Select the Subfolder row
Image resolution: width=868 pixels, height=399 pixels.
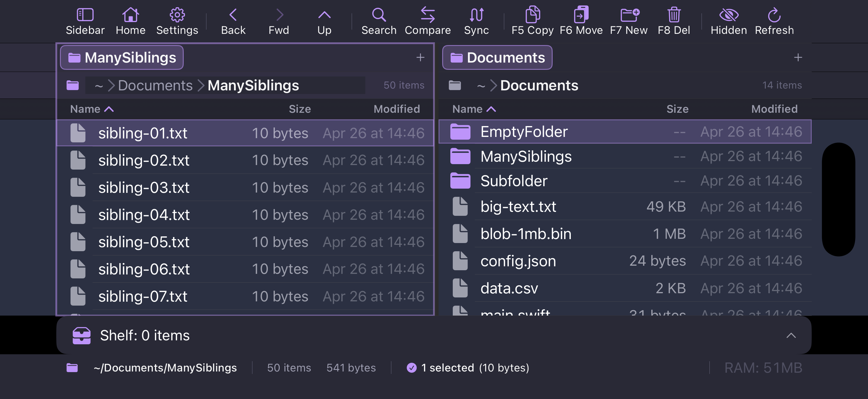625,181
